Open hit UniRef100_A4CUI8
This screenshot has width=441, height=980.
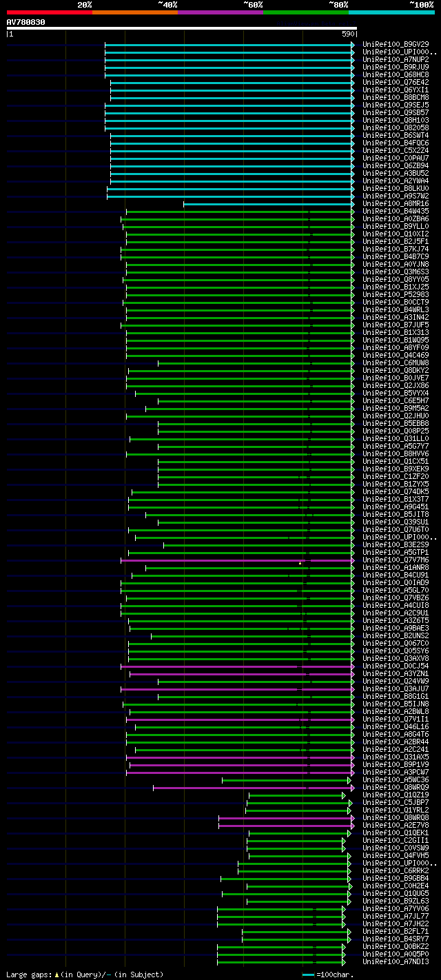click(x=396, y=605)
